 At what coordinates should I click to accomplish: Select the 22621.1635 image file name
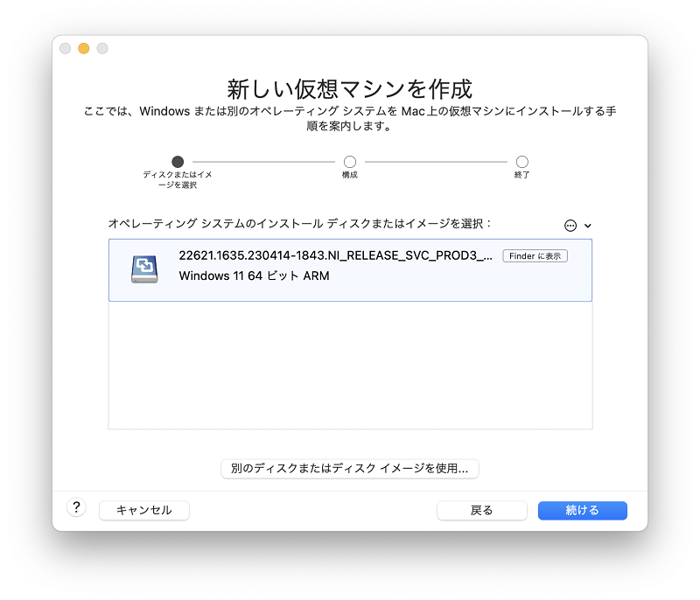click(x=335, y=255)
